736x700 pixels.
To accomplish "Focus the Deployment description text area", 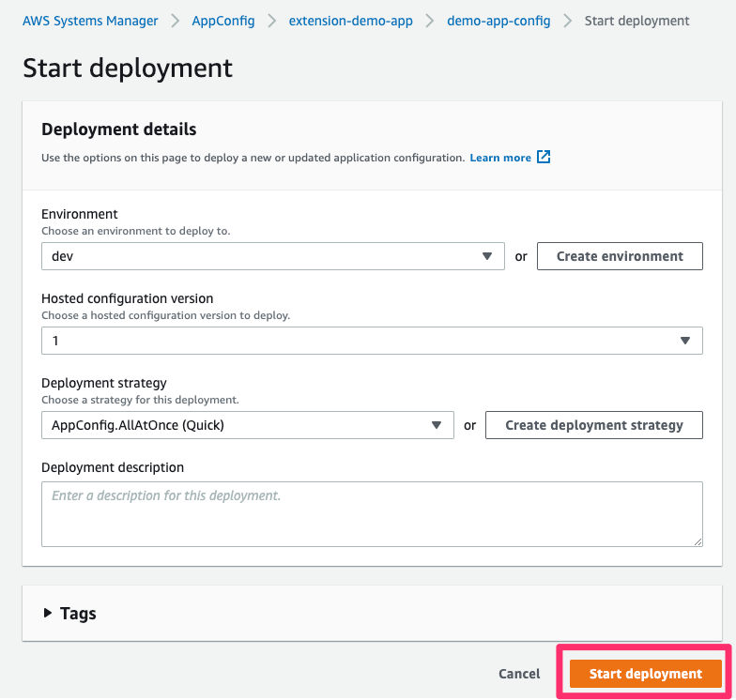I will click(372, 513).
